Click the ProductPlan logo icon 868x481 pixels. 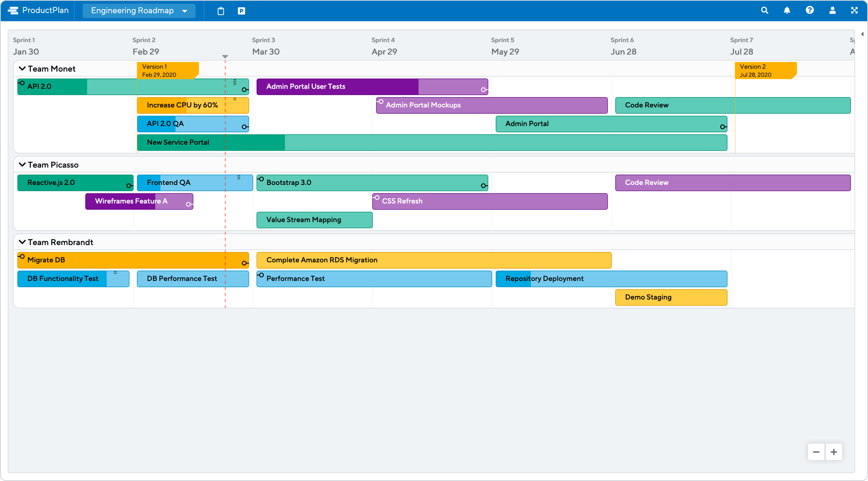point(13,11)
